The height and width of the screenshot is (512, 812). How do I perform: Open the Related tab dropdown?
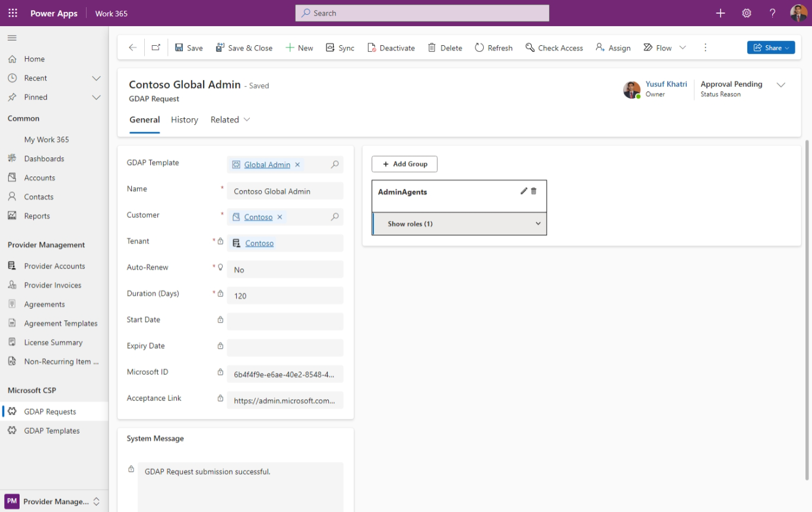tap(230, 119)
